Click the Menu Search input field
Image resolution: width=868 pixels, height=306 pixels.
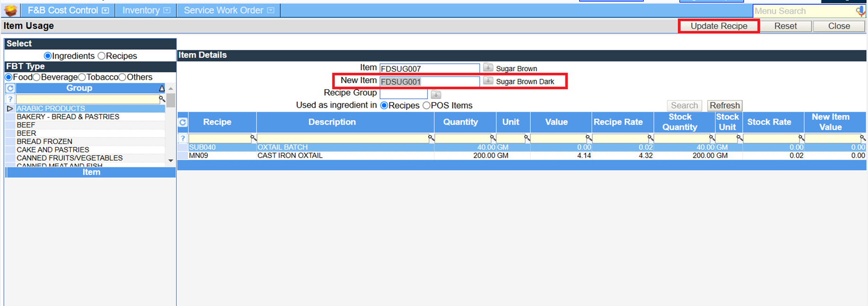(804, 11)
